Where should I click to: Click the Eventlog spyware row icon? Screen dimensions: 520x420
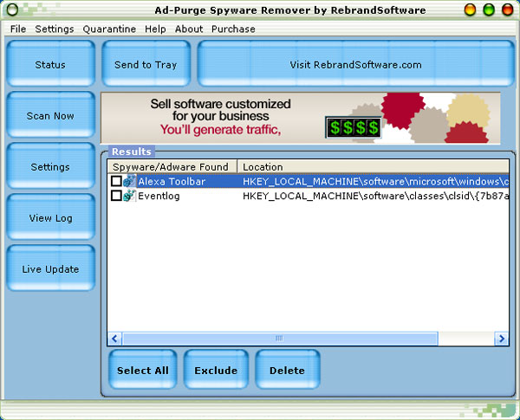(129, 196)
